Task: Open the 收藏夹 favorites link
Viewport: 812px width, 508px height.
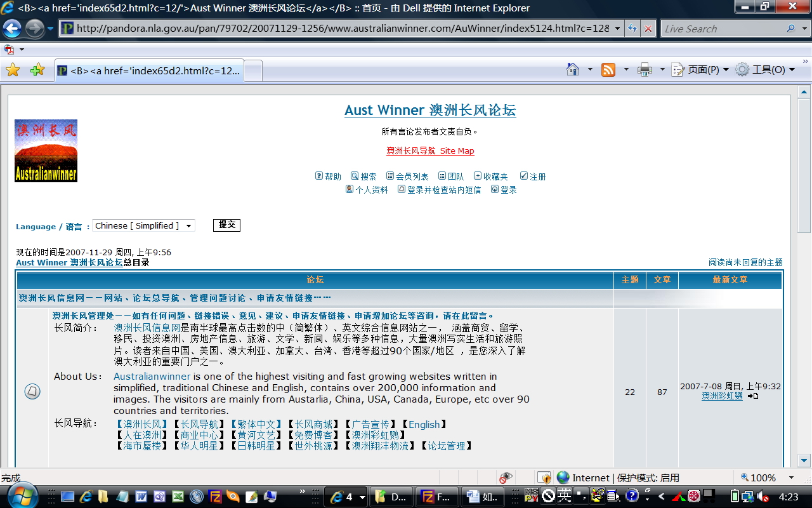Action: click(491, 177)
